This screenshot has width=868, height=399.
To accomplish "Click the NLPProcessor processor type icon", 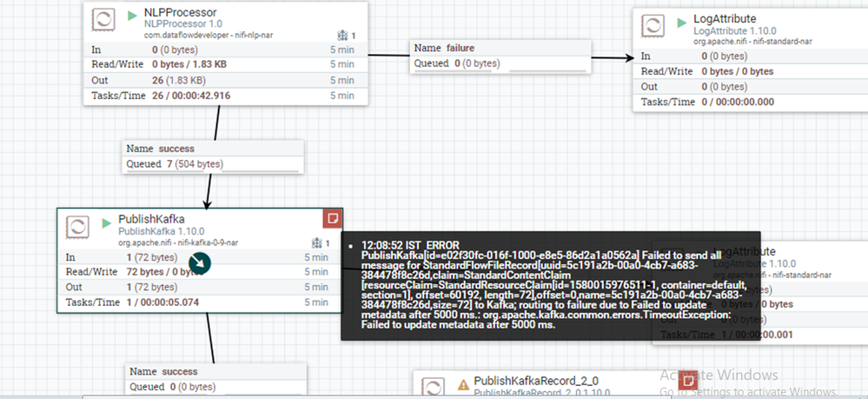I will (x=103, y=20).
